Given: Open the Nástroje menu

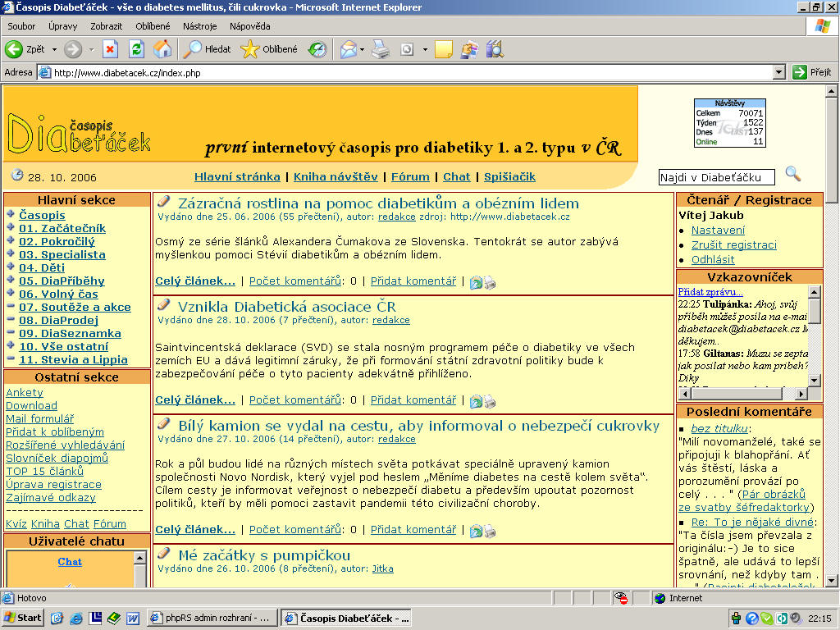Looking at the screenshot, I should click(x=200, y=26).
